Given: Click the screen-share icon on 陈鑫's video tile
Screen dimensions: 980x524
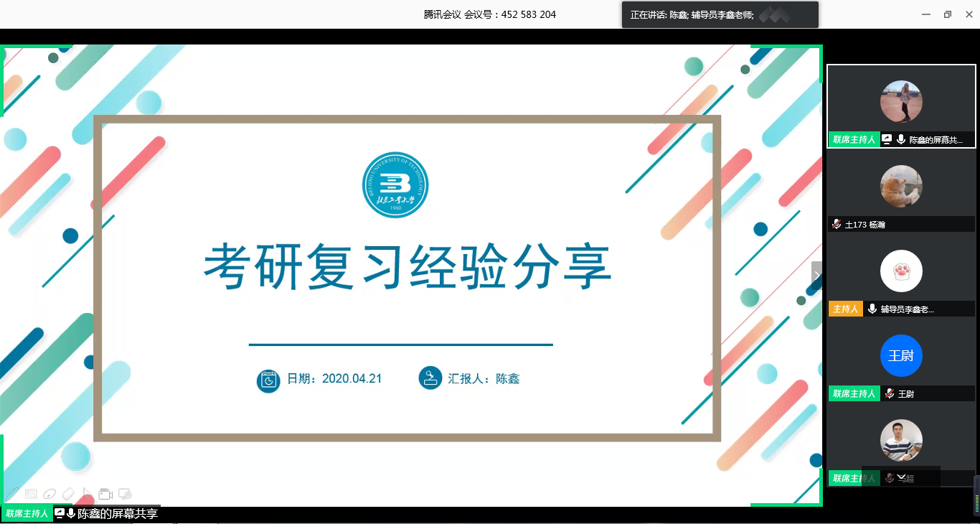Looking at the screenshot, I should [887, 140].
